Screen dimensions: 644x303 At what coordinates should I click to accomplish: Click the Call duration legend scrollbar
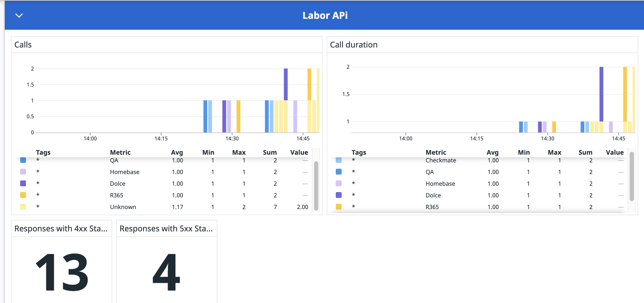click(x=632, y=176)
